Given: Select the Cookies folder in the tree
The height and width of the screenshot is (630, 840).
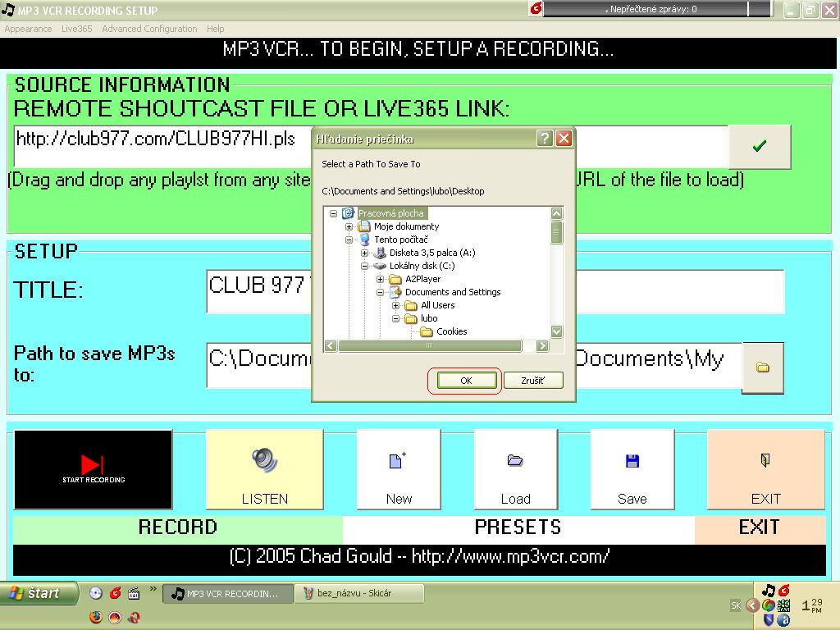Looking at the screenshot, I should click(x=451, y=331).
